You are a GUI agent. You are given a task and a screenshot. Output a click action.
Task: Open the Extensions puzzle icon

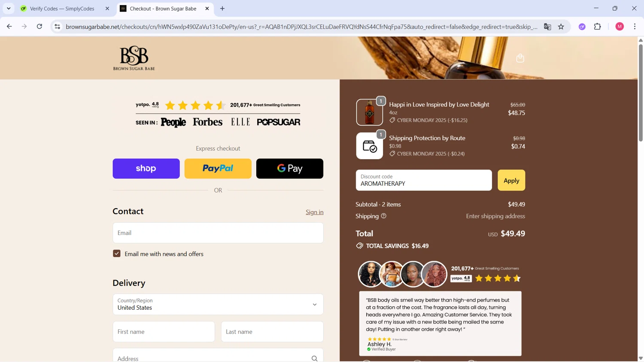(598, 27)
